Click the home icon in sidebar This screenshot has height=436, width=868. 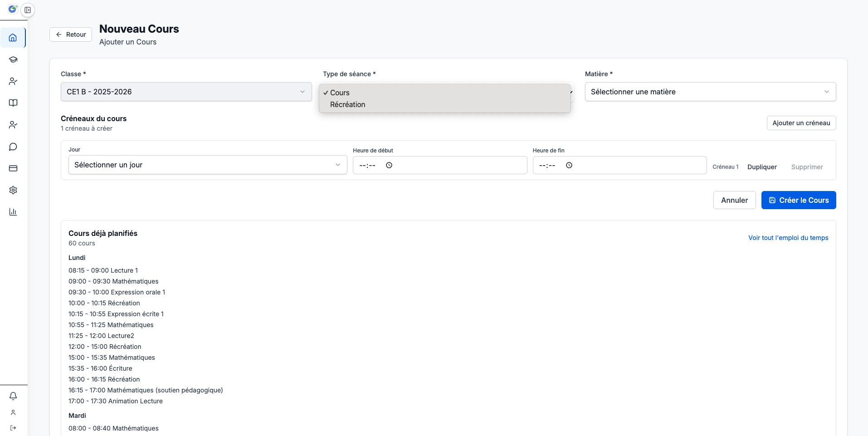pyautogui.click(x=13, y=38)
